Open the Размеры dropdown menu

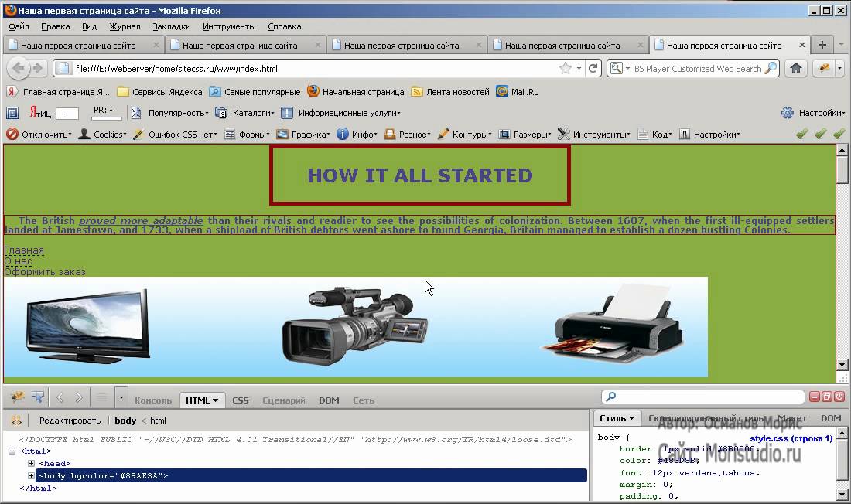[525, 134]
